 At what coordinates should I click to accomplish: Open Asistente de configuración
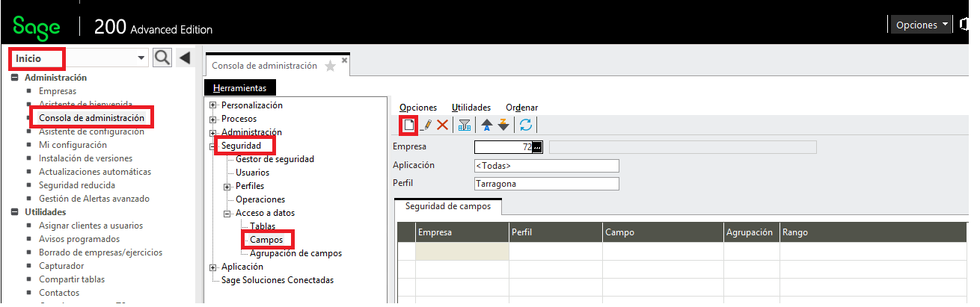pos(91,131)
